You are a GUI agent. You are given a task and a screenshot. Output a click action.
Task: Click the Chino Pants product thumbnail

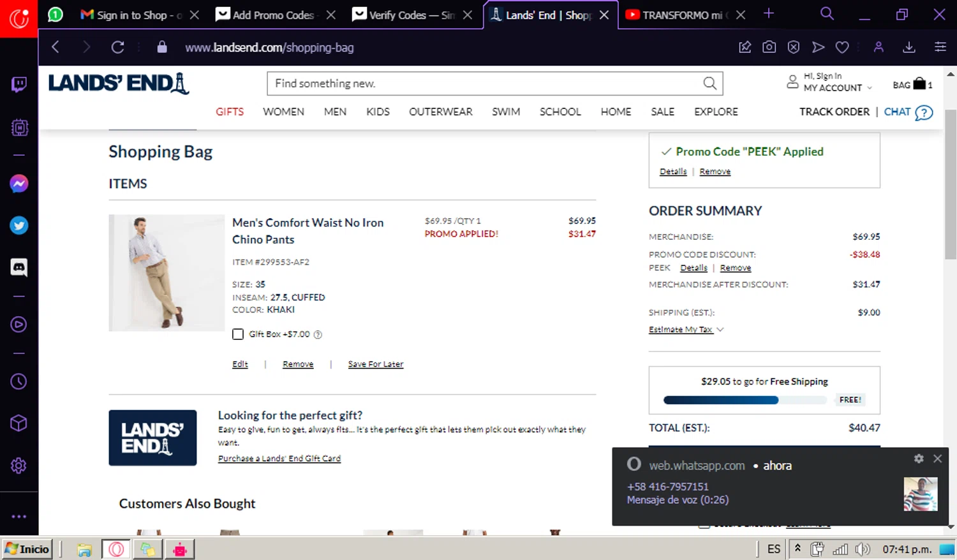[x=167, y=273]
